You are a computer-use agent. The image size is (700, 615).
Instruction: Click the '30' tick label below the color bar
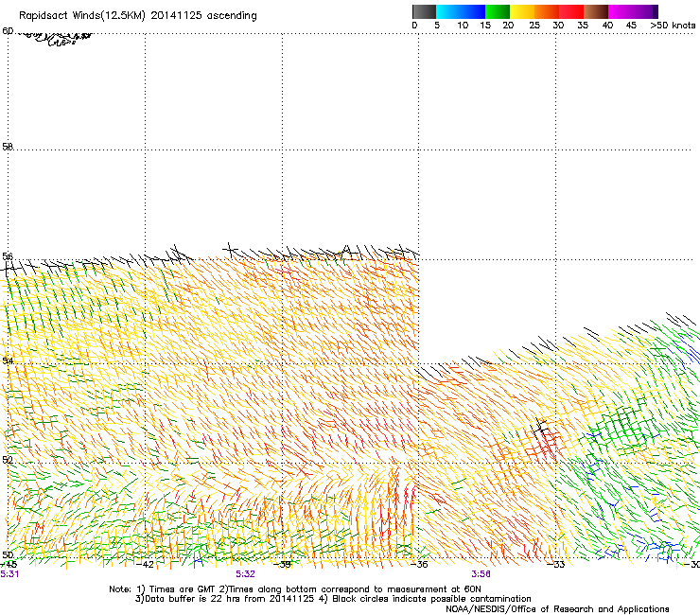pos(558,26)
